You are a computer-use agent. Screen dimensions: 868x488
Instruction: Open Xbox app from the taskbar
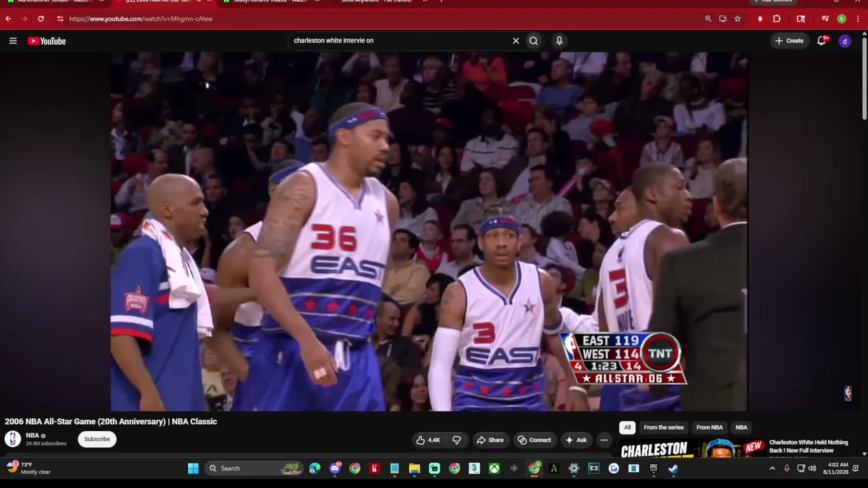pos(494,468)
